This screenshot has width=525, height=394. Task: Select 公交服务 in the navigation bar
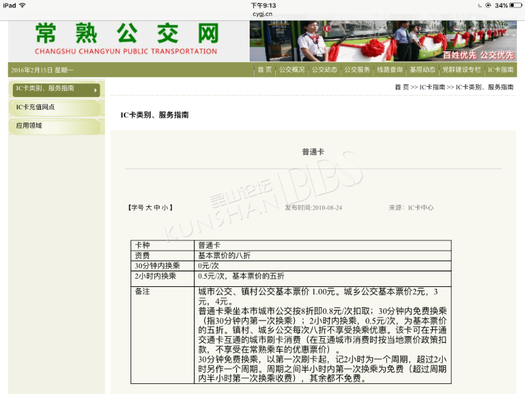357,70
